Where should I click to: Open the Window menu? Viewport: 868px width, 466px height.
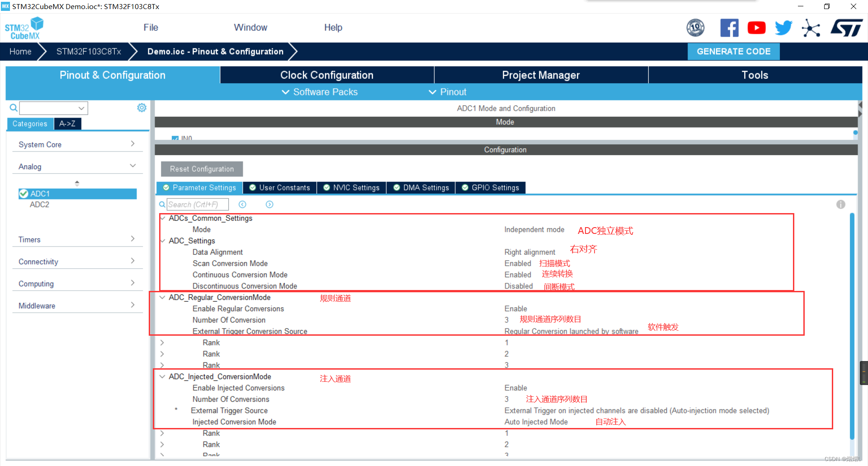point(250,28)
